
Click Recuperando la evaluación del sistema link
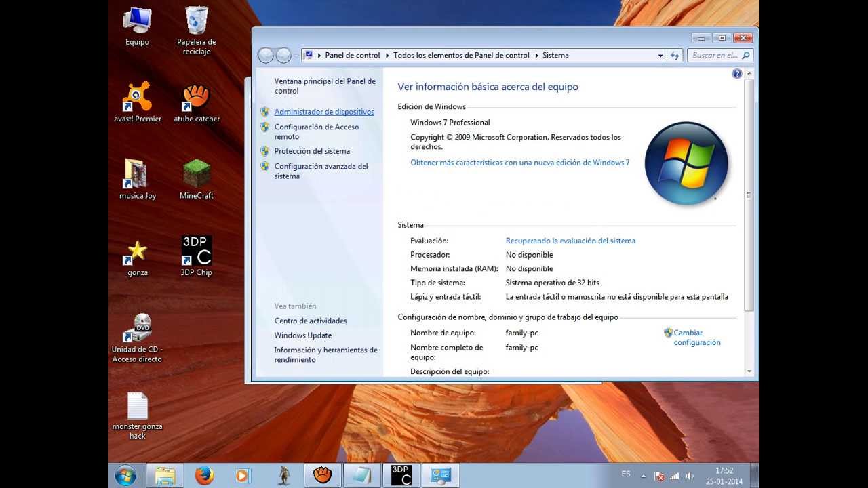pos(570,241)
